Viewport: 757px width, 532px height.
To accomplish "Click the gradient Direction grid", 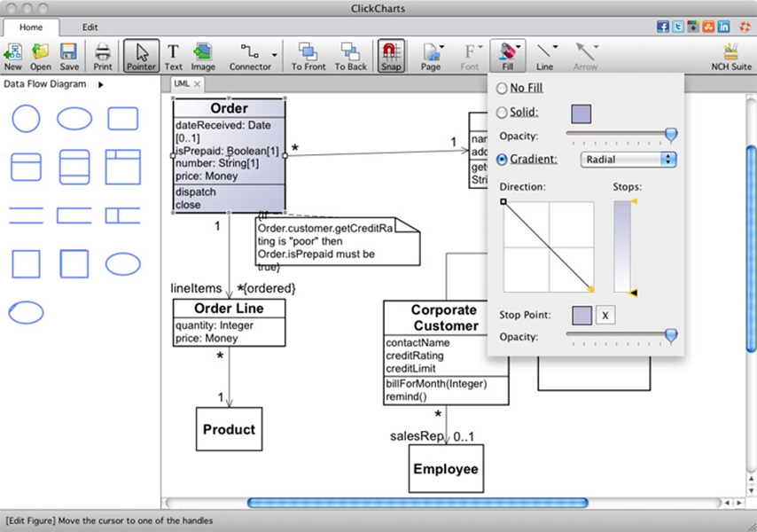I will (x=549, y=246).
